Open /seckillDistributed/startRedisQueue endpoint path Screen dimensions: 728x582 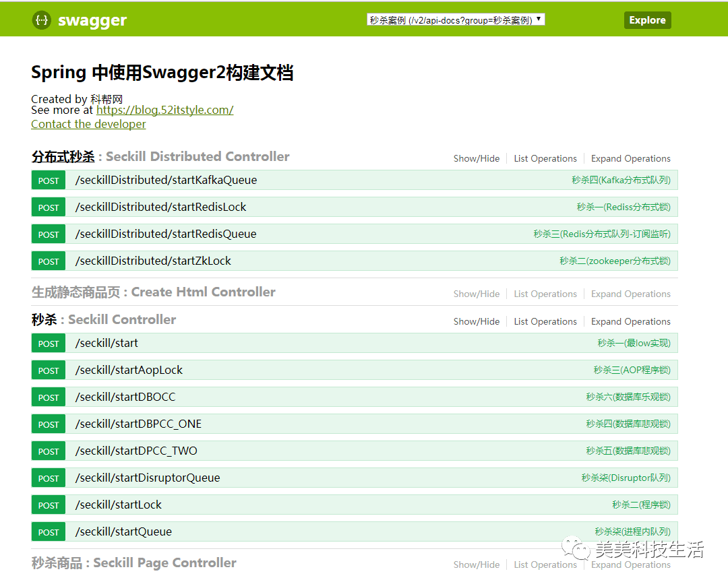[166, 234]
